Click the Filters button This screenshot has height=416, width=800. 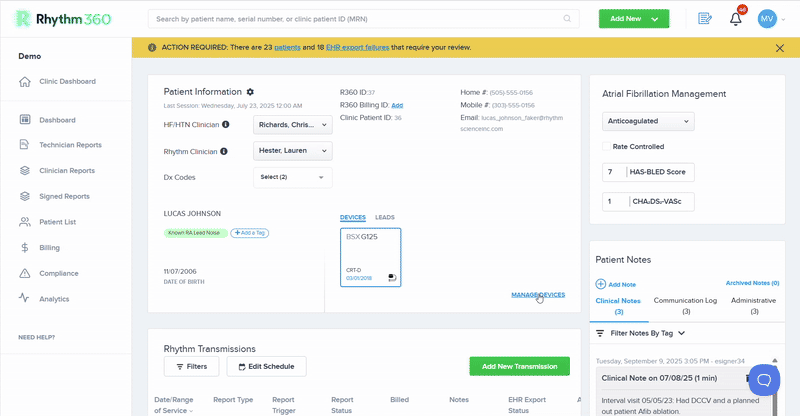point(191,366)
